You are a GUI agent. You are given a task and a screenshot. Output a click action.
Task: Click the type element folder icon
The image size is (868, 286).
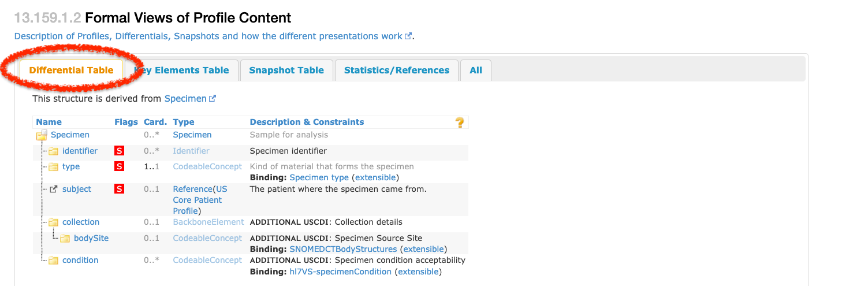(x=53, y=167)
